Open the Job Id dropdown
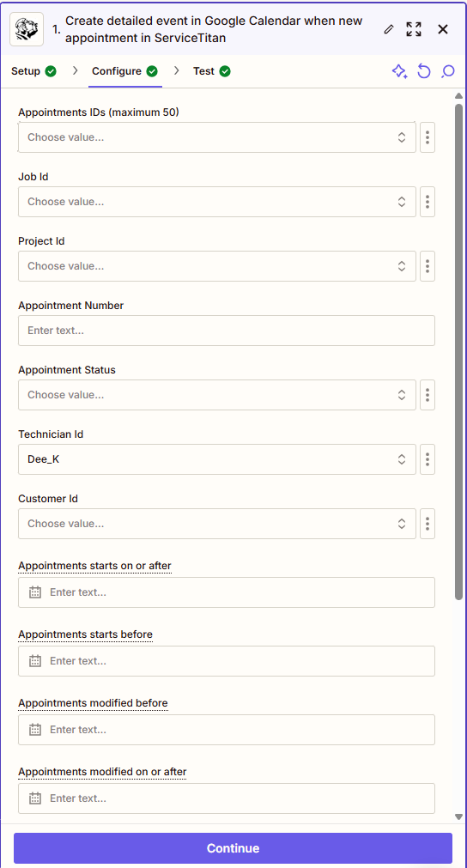The image size is (467, 868). [217, 202]
